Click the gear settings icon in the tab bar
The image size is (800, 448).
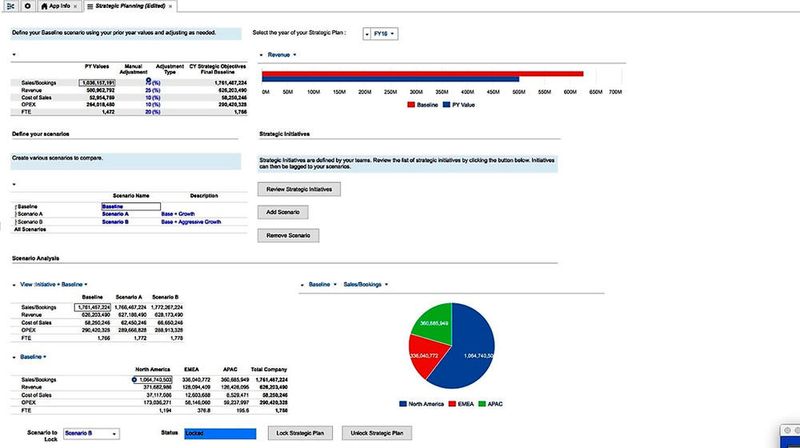pos(28,6)
